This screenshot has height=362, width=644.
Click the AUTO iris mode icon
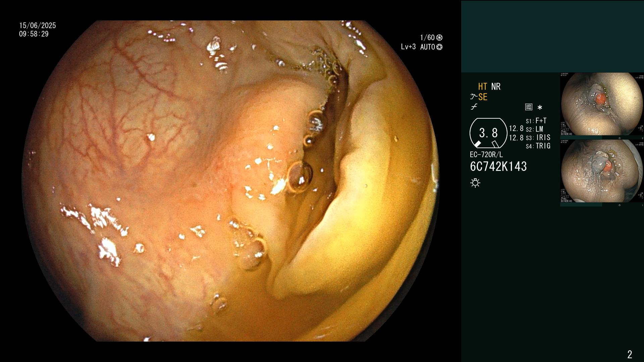(439, 47)
